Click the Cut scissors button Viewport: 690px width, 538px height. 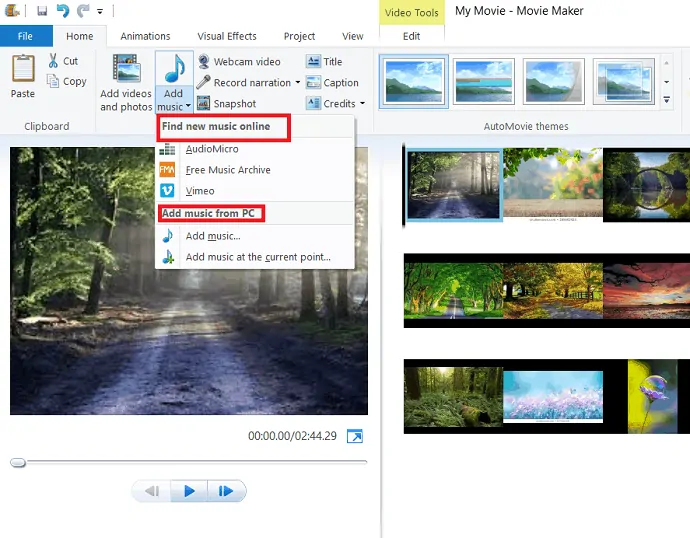(x=63, y=61)
